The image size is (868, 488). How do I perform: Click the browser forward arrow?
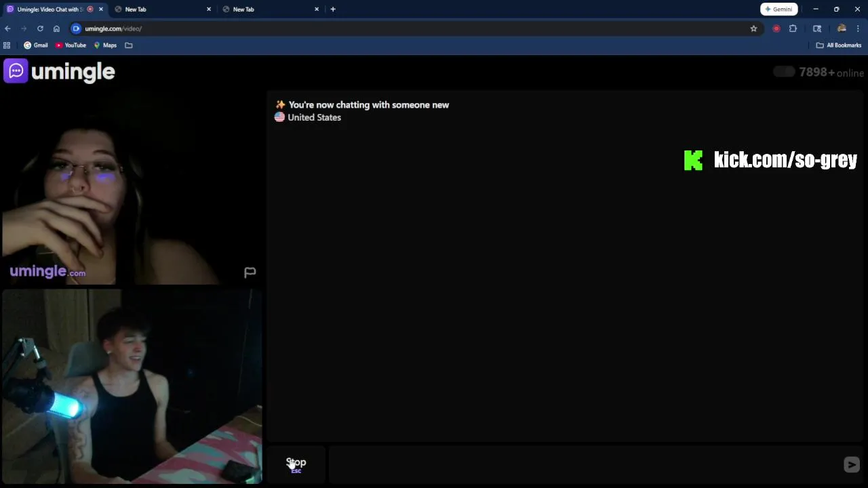24,28
